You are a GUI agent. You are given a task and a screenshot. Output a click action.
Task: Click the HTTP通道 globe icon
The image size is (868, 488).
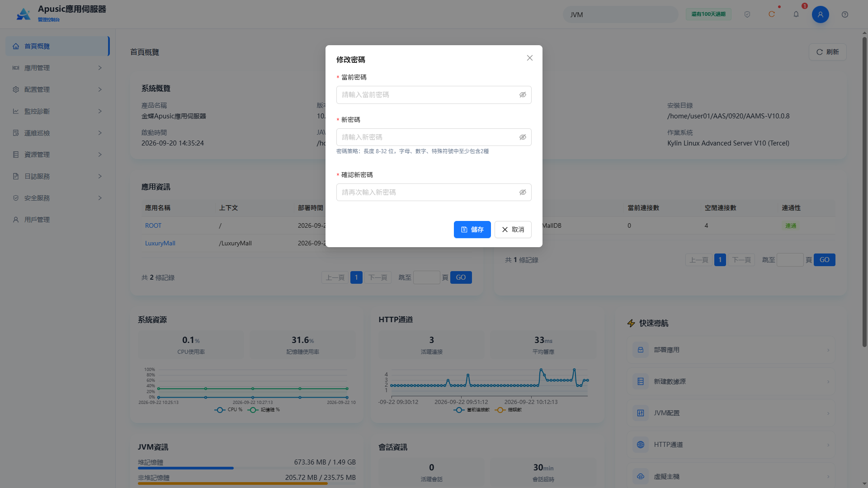coord(641,445)
